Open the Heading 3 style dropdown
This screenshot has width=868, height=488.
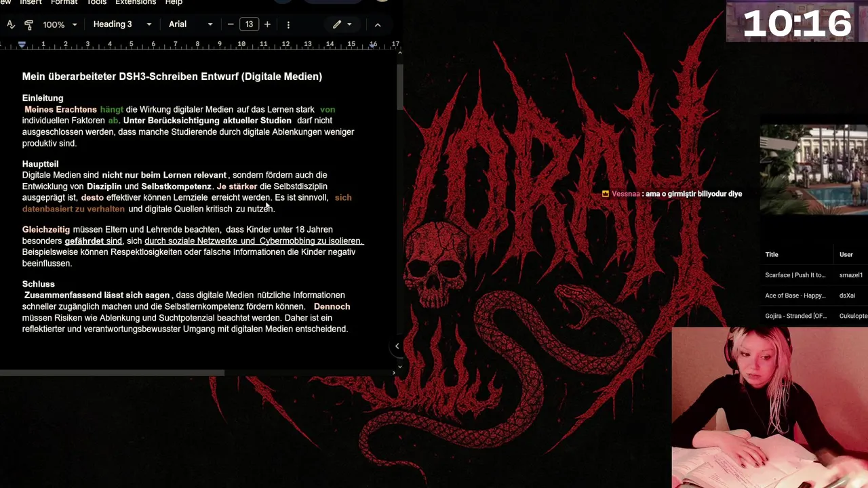coord(122,24)
